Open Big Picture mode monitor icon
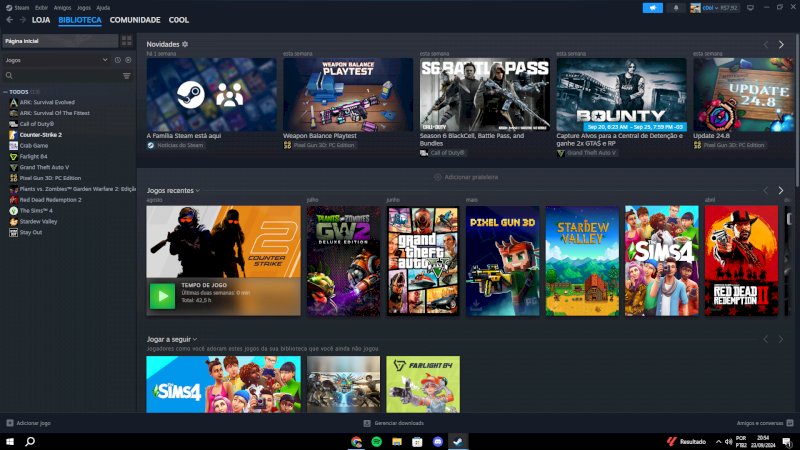This screenshot has height=450, width=800. click(750, 8)
